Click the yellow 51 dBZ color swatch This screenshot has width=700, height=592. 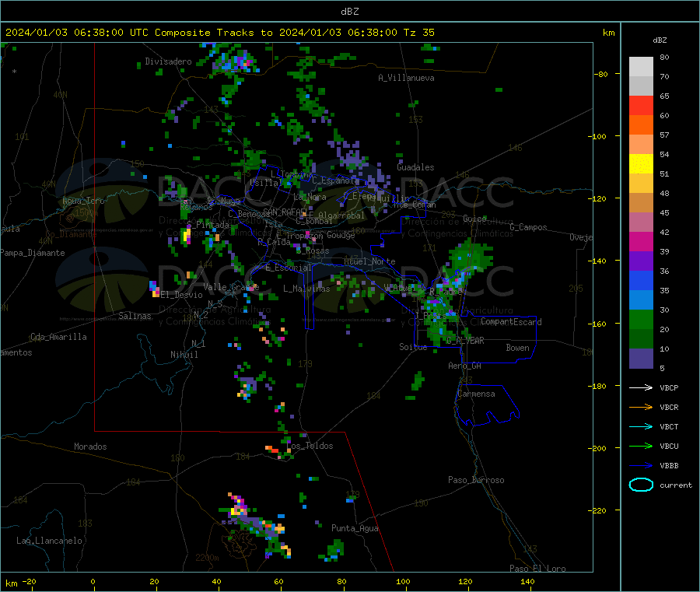point(641,164)
